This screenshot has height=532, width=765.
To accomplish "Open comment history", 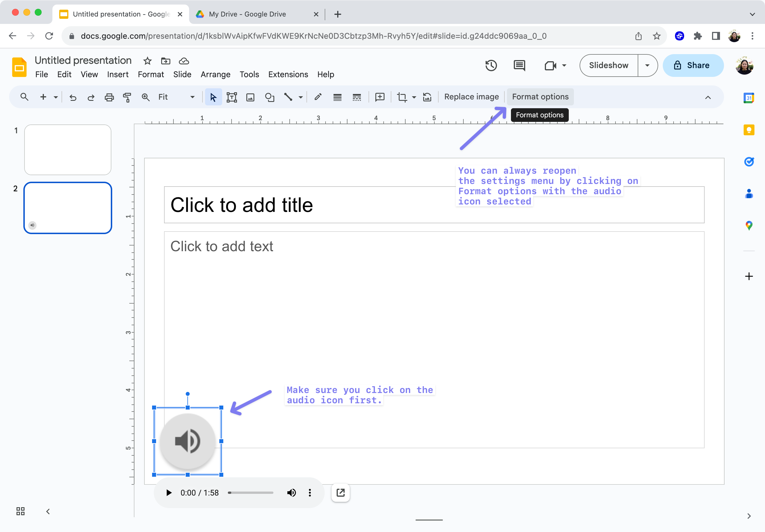I will (519, 65).
